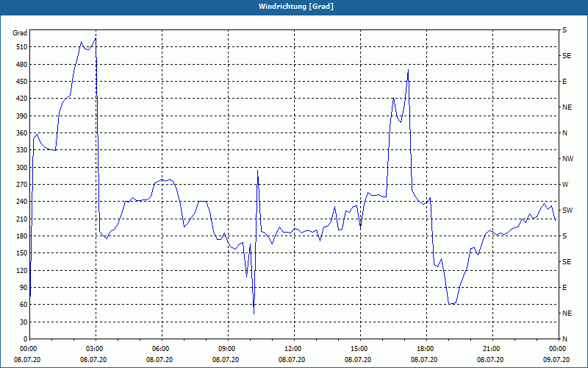Screen dimensions: 588x368
Task: Select the 300 y-axis value
Action: click(22, 167)
